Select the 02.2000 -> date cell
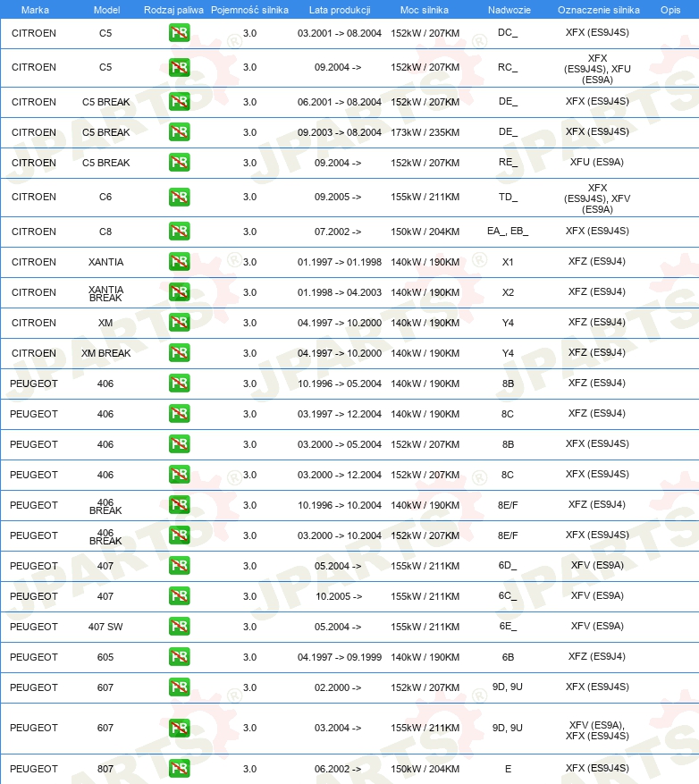Image resolution: width=699 pixels, height=784 pixels. pyautogui.click(x=338, y=688)
